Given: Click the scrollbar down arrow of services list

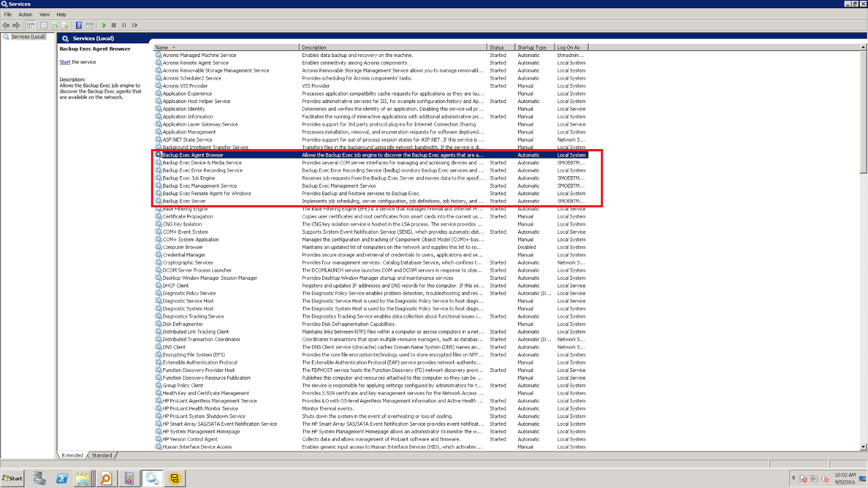Looking at the screenshot, I should [863, 447].
